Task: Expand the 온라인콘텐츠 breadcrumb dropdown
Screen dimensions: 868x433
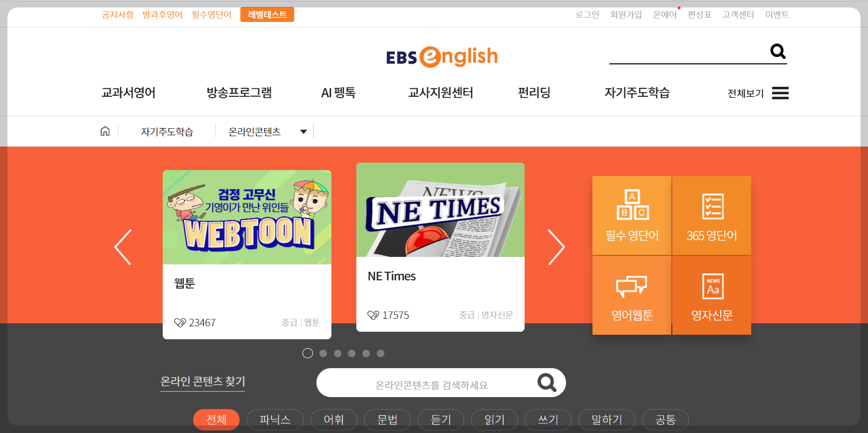Action: coord(303,132)
